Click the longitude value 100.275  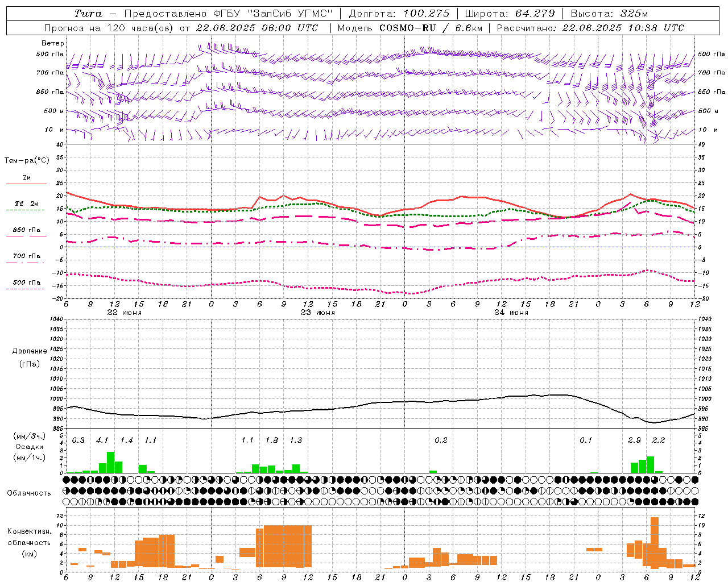[x=426, y=14]
